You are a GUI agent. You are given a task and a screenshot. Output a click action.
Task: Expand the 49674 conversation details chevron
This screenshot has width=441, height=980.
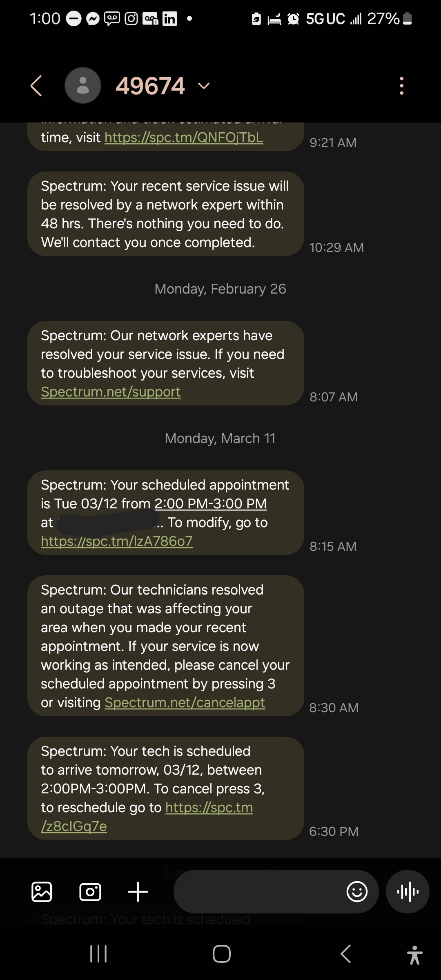click(x=203, y=86)
